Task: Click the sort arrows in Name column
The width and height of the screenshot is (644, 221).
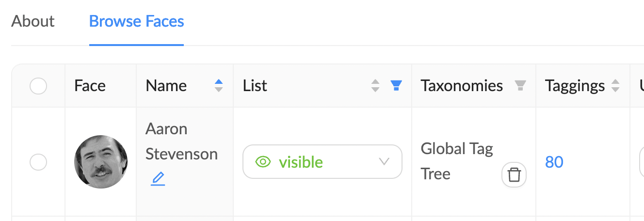Action: [x=219, y=86]
